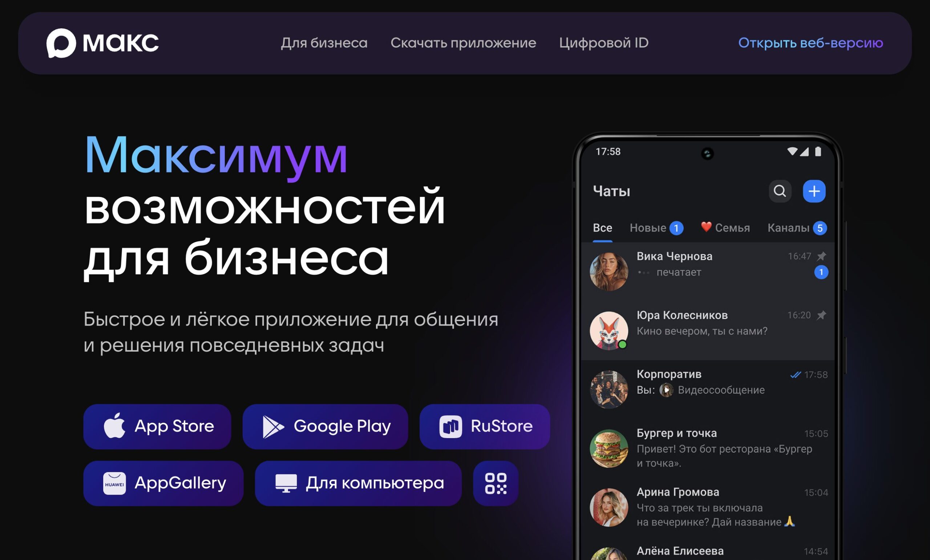Open the search in the Чаты screen
Screen dimensions: 930x560
point(780,191)
